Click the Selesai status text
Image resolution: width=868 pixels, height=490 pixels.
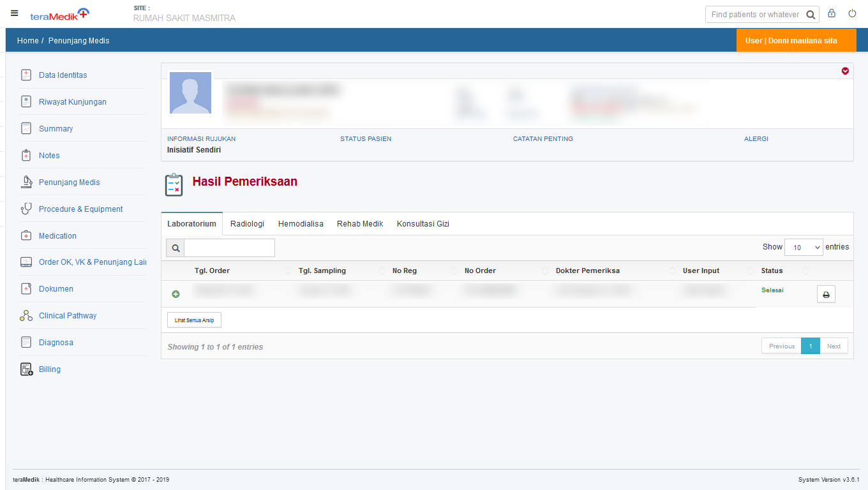click(772, 290)
